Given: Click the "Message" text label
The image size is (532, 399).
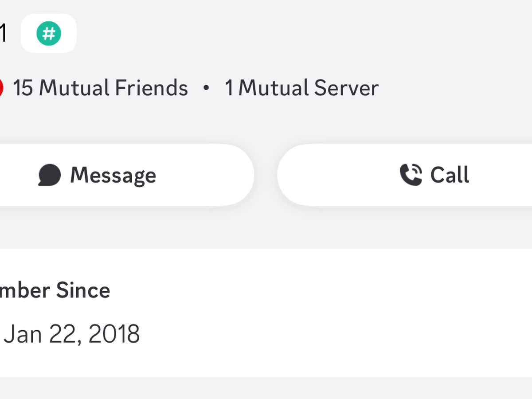Looking at the screenshot, I should point(113,175).
